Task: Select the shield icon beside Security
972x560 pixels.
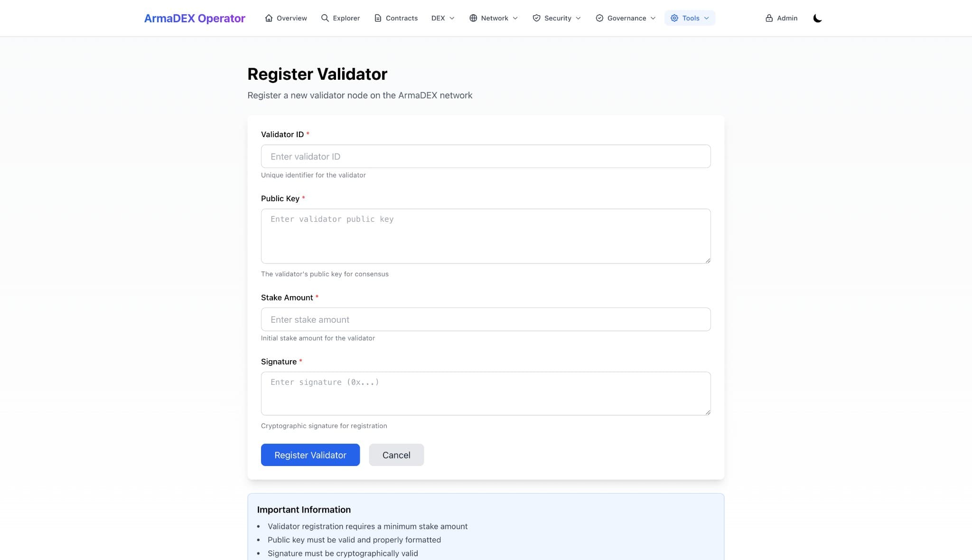Action: click(536, 18)
